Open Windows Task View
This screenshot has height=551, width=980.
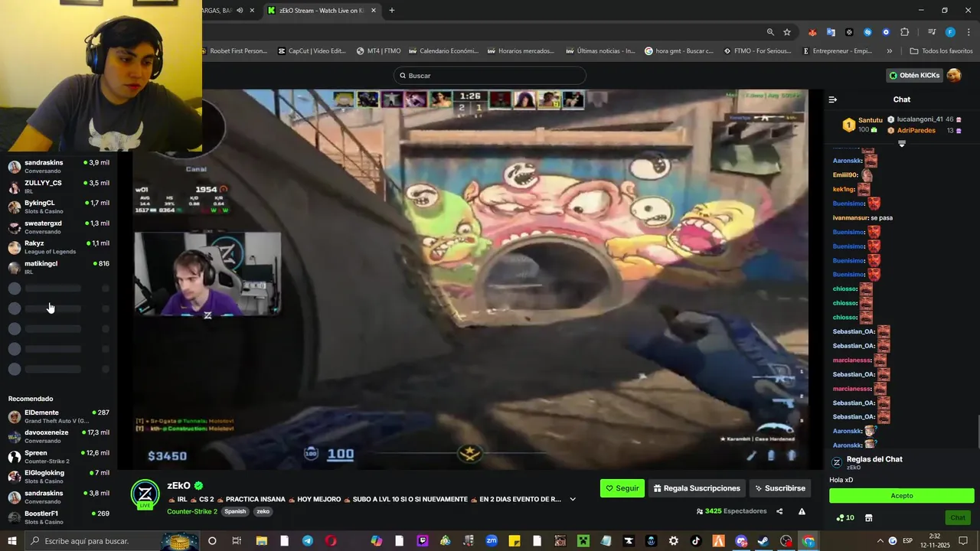pos(237,541)
